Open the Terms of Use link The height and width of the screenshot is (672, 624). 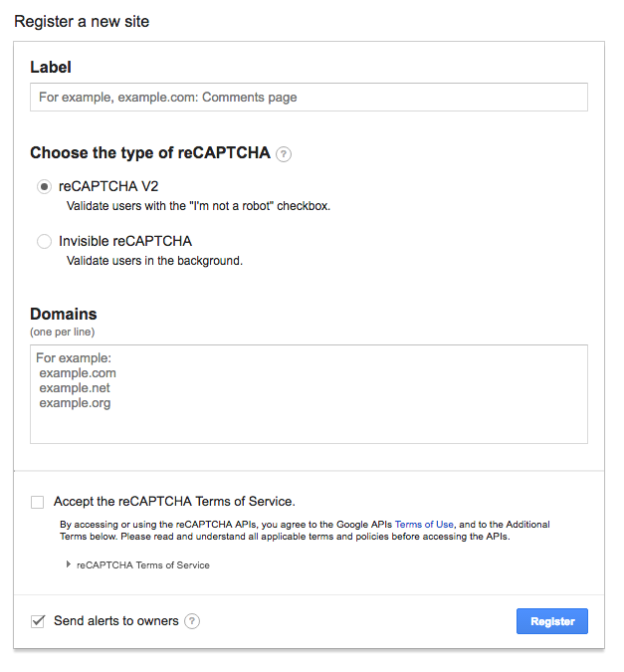(424, 524)
